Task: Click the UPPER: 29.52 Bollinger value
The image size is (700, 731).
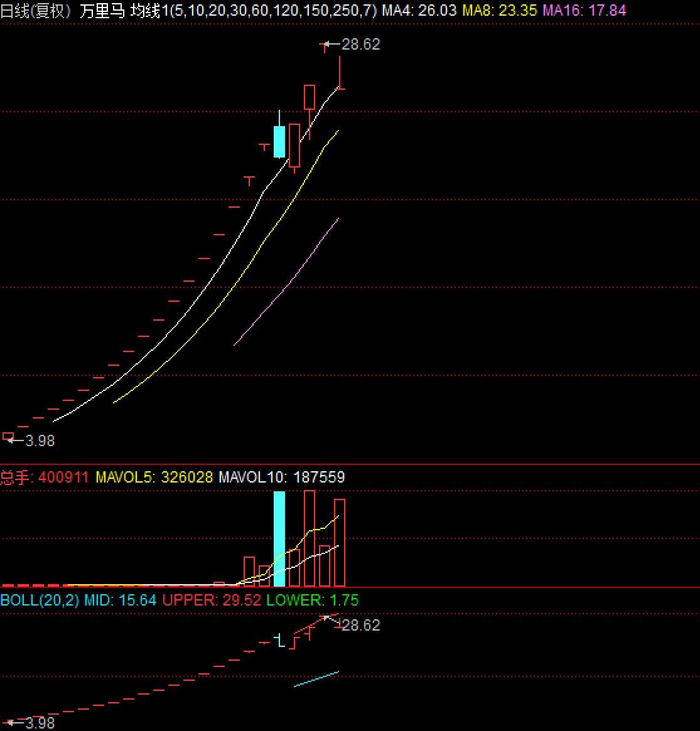Action: 212,600
